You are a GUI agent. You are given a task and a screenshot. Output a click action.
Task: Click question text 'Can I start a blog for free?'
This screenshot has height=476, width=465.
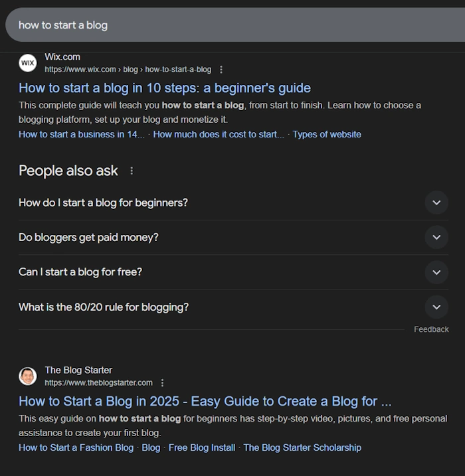[80, 272]
